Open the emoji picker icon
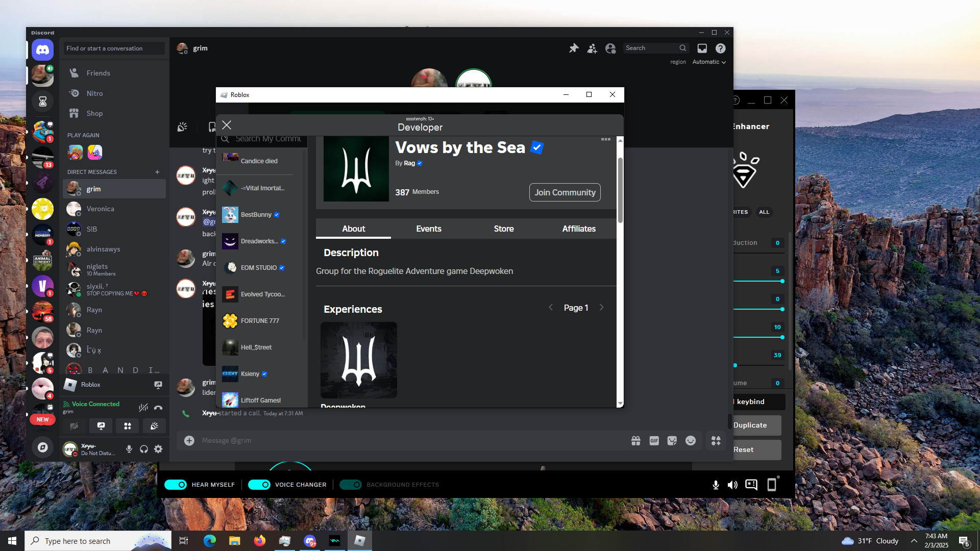This screenshot has width=980, height=551. point(691,441)
